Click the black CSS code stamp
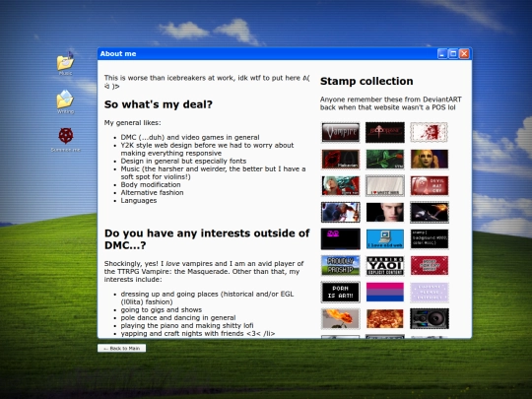The image size is (532, 399). pos(430,238)
